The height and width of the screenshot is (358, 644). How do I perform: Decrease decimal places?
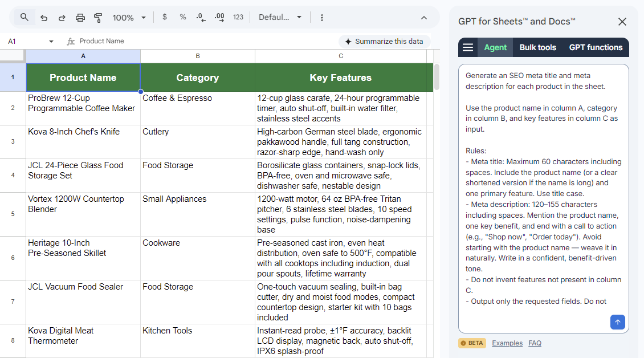[x=201, y=17]
